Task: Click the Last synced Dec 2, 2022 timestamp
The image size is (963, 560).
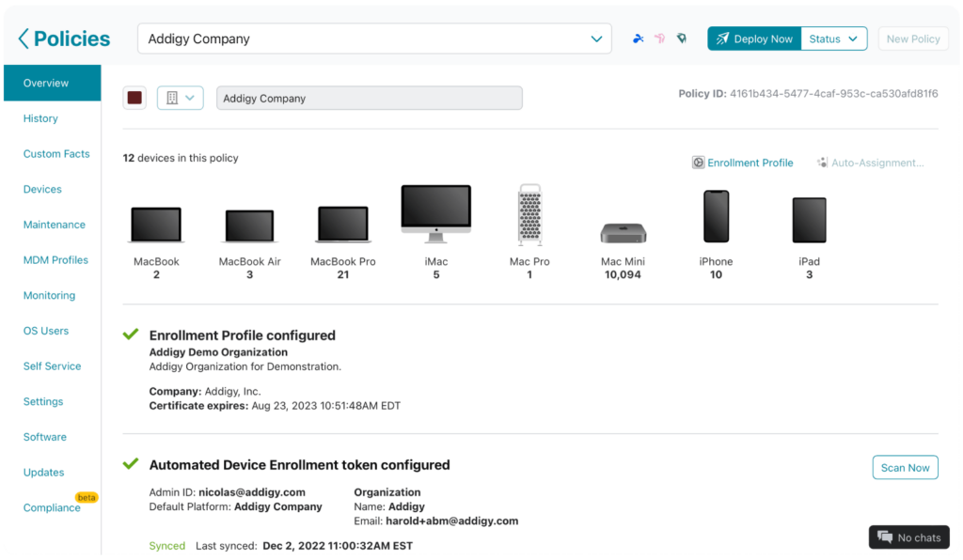Action: pos(338,545)
